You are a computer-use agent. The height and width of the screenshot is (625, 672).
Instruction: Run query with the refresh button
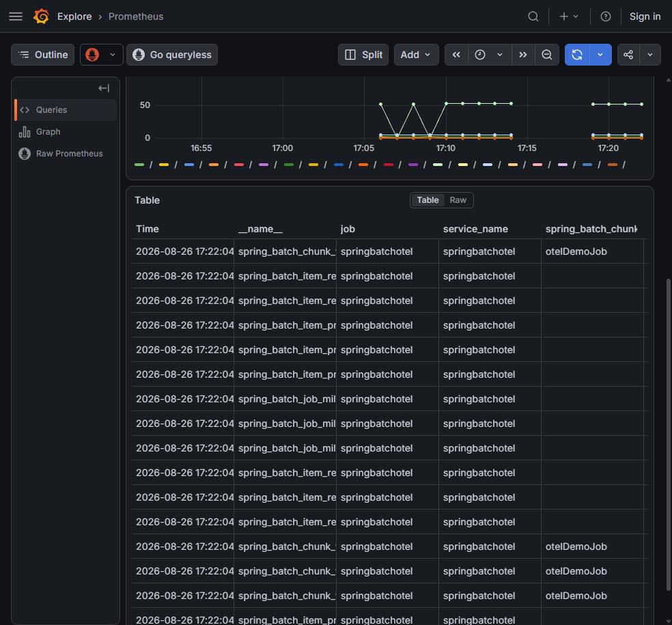click(x=577, y=55)
